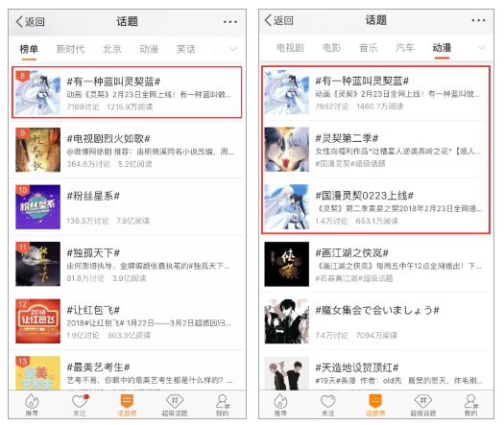Tap 话题榜 icon in right bottom bar

click(375, 405)
